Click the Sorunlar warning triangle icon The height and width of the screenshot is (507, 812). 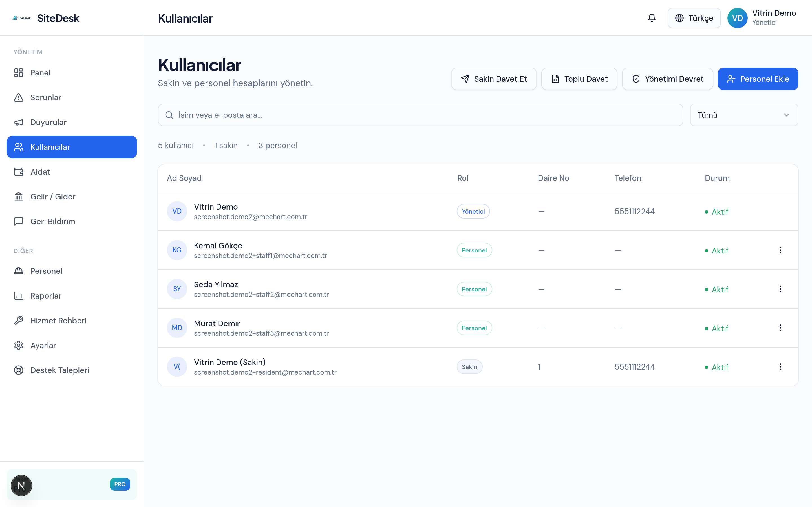(x=18, y=97)
